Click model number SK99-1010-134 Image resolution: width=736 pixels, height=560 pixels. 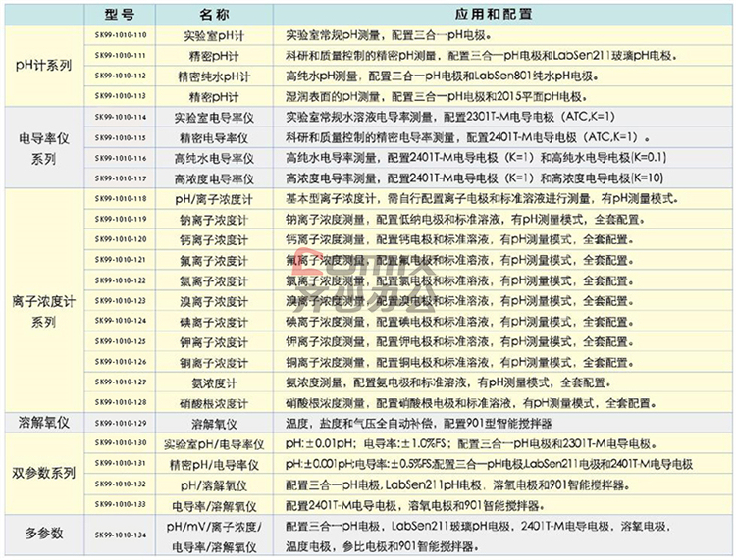[121, 535]
